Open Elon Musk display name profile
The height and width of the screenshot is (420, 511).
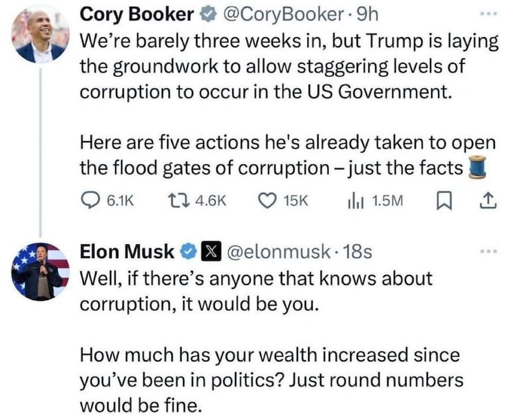click(127, 251)
